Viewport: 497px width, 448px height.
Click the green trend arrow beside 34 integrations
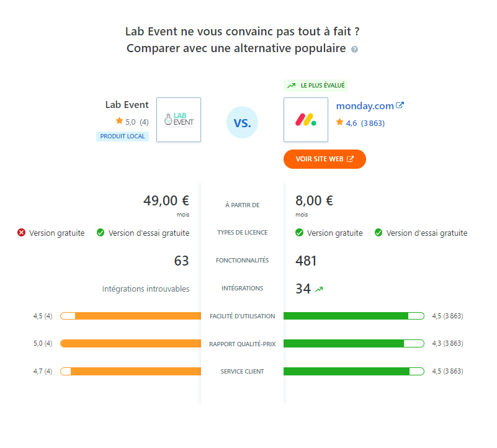[319, 289]
